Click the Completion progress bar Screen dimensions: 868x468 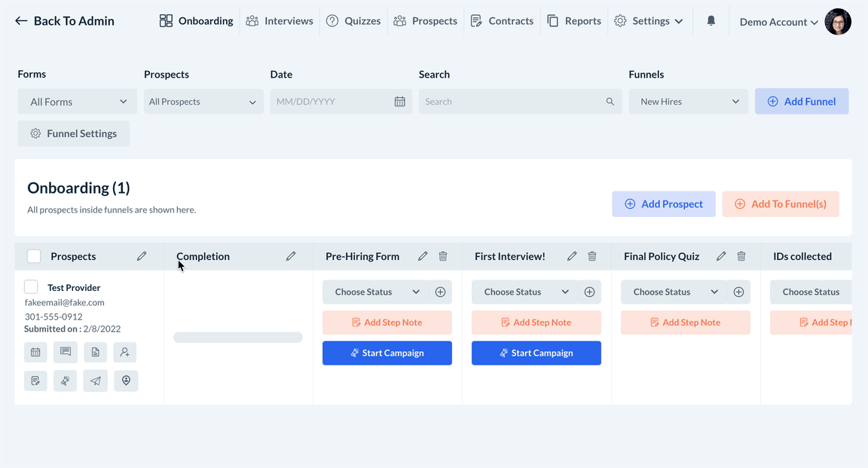coord(238,338)
